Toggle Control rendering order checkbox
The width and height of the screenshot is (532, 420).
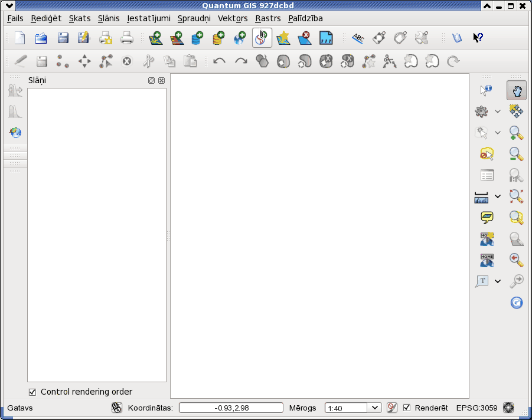(x=32, y=392)
